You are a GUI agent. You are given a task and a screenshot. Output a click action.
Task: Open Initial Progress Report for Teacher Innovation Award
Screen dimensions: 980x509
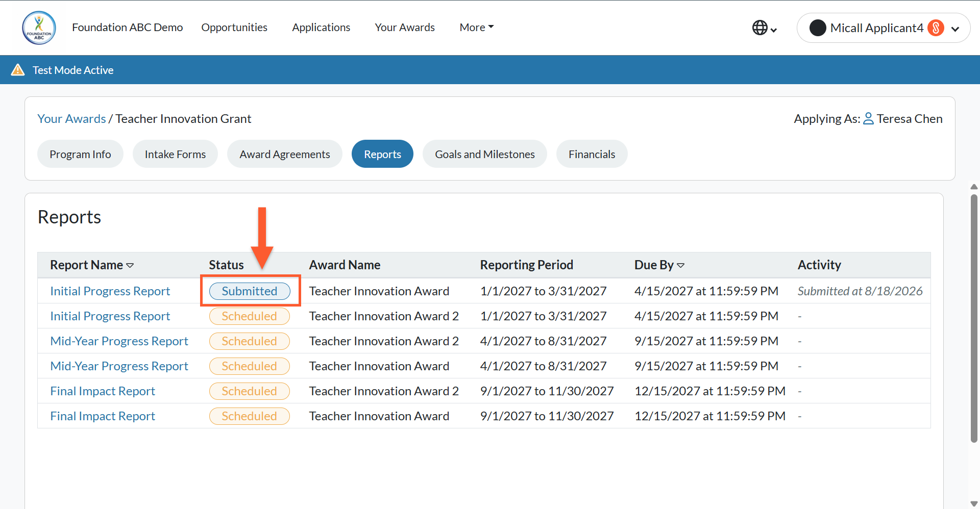(x=110, y=291)
